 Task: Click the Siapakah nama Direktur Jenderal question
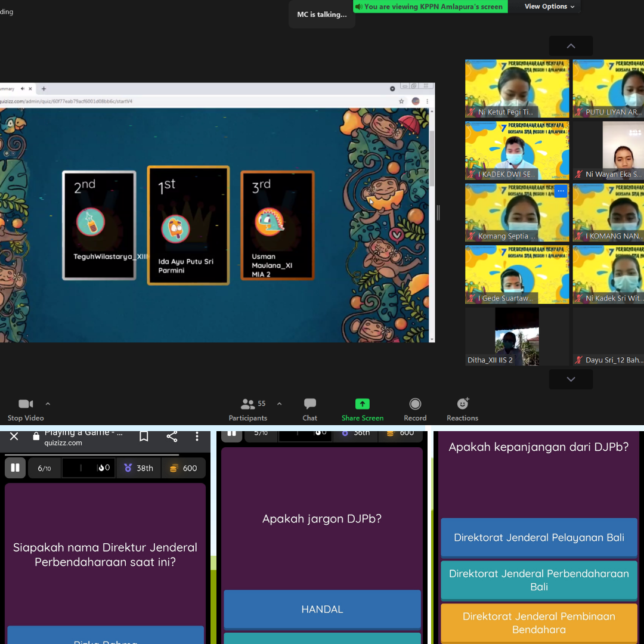click(105, 555)
